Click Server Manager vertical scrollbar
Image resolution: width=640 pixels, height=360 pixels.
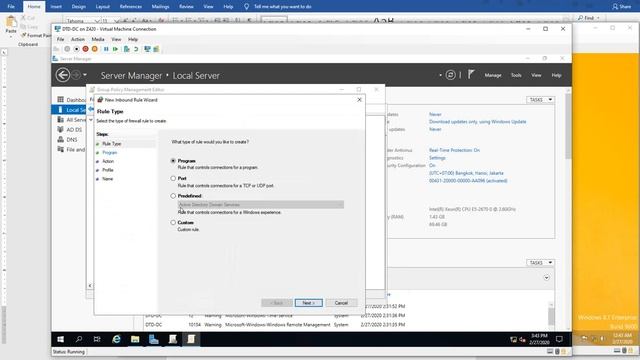coord(568,127)
